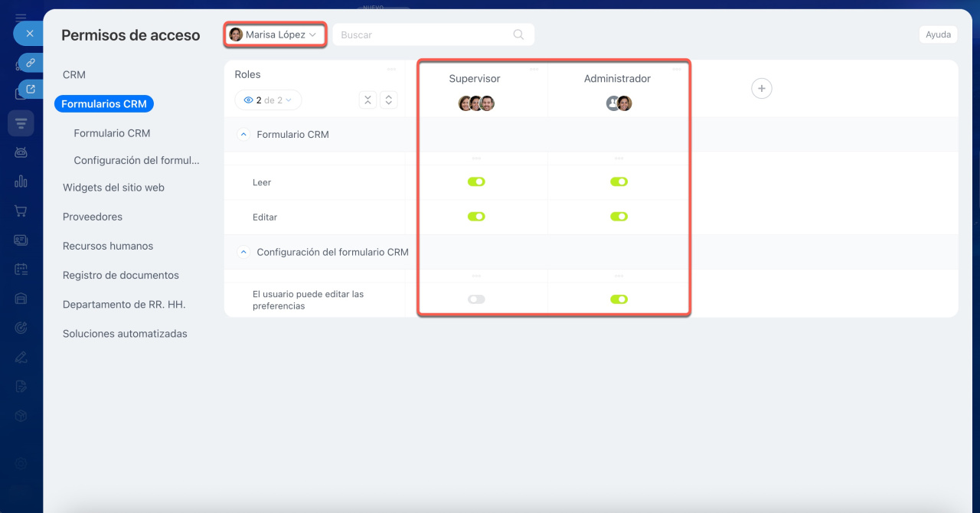980x513 pixels.
Task: Click into the Buscar search field
Action: (x=433, y=34)
